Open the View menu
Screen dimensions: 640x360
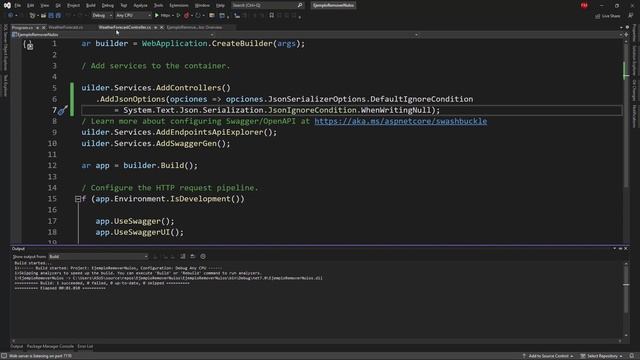[44, 5]
